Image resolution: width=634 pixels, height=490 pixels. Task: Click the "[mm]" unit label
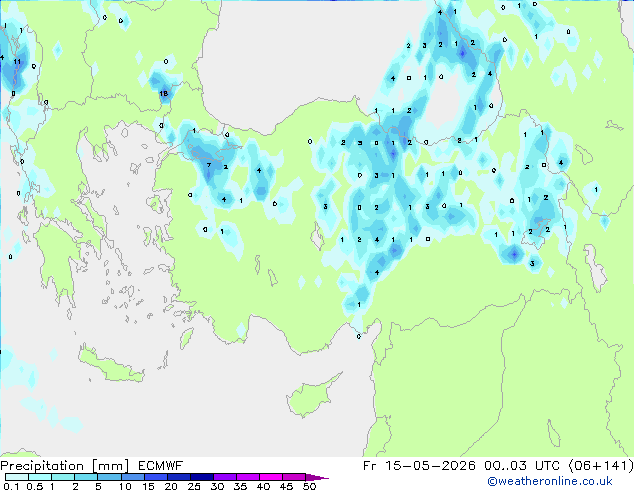coord(110,466)
